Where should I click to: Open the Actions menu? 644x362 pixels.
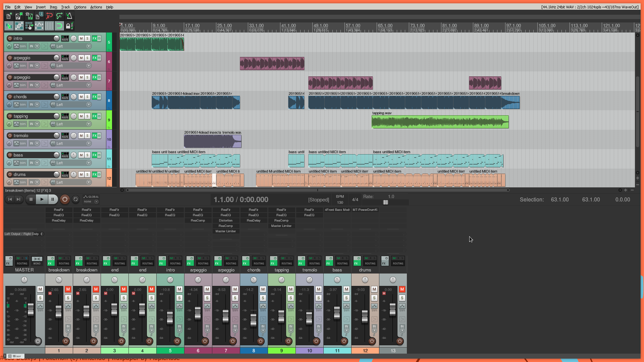[96, 7]
